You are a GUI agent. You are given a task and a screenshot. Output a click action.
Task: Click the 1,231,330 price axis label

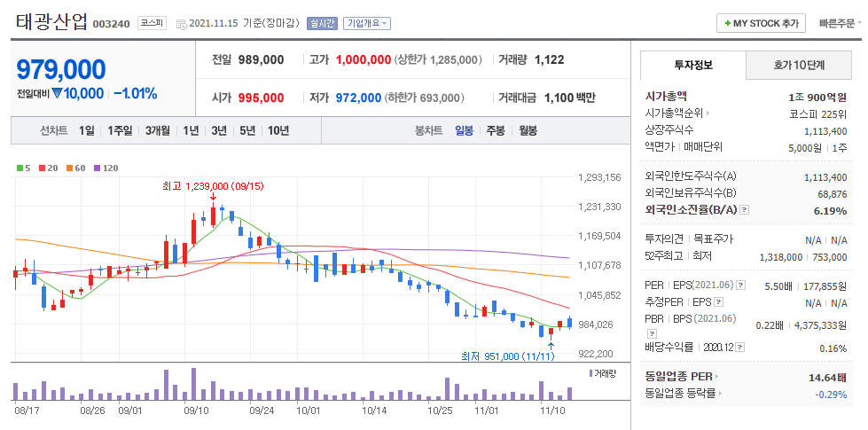pos(599,207)
